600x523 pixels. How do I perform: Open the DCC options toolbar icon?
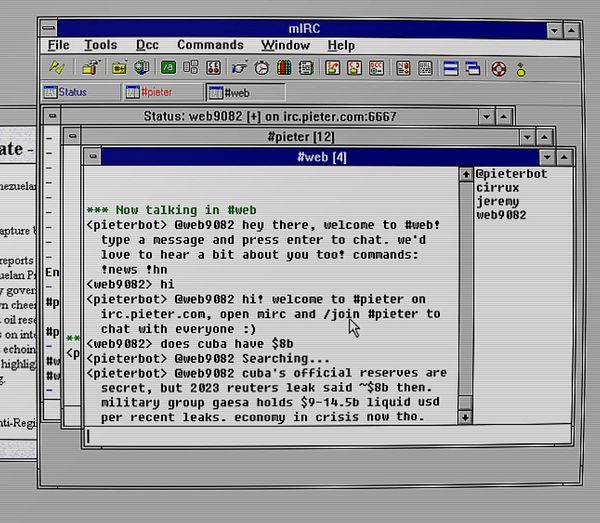click(x=377, y=68)
